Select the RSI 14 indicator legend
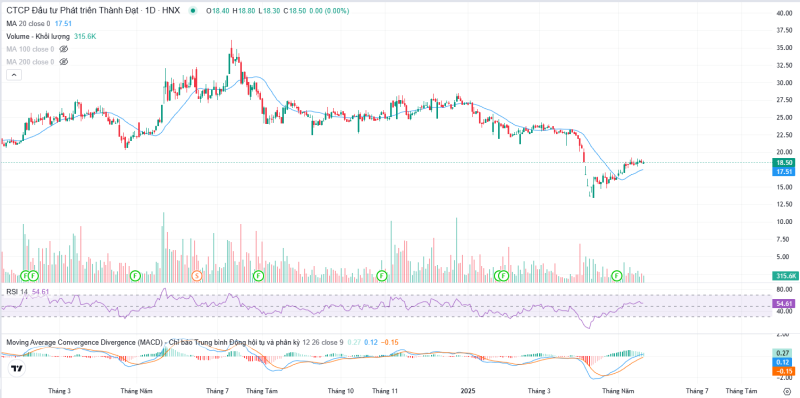Image resolution: width=800 pixels, height=398 pixels. point(17,291)
